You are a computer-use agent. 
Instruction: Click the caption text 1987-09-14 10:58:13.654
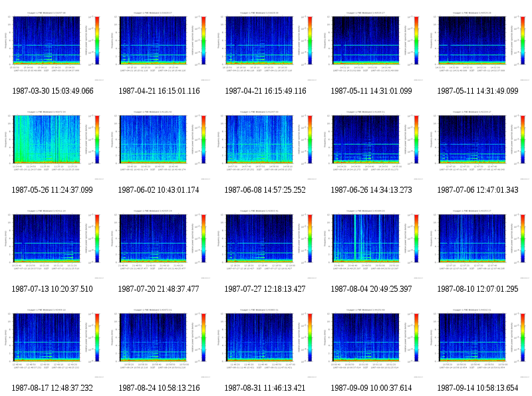coord(477,388)
